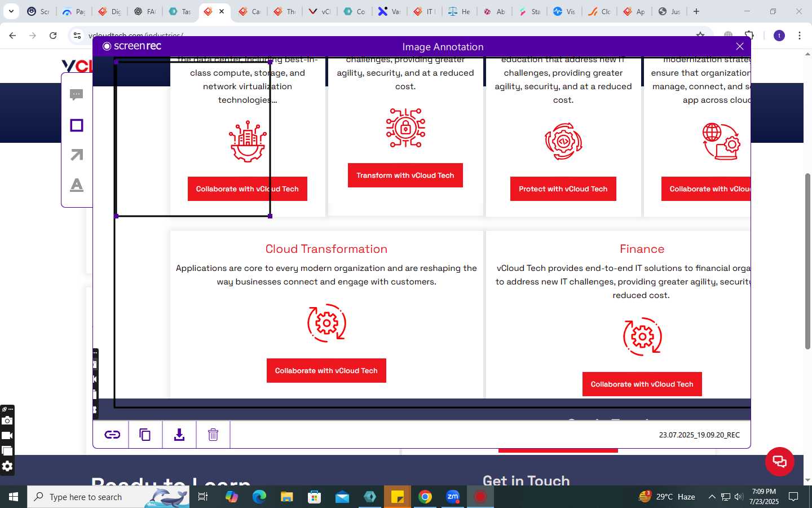Click Collaborate button under Cloud Transformation
The image size is (812, 508).
pyautogui.click(x=326, y=371)
